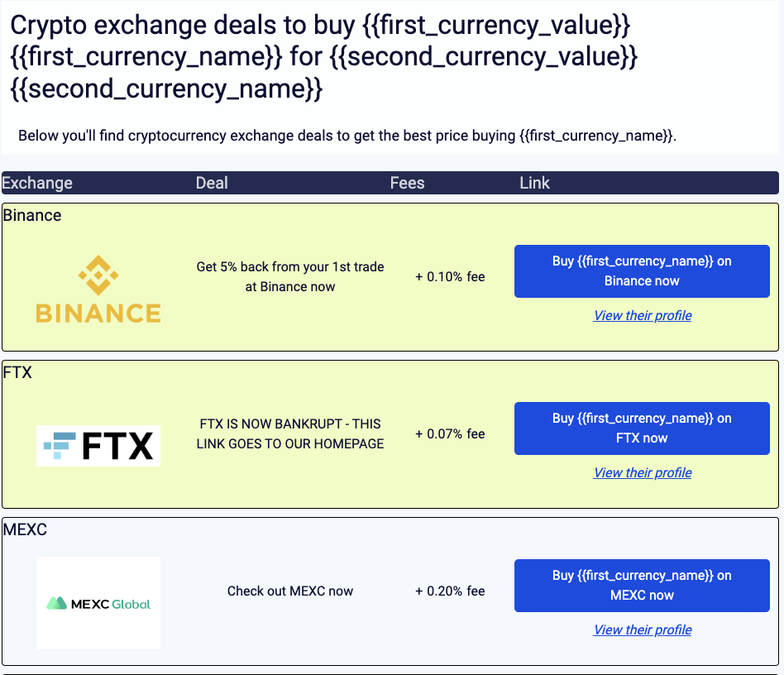Click the MEXC Global logo image
The width and height of the screenshot is (784, 675).
pos(98,603)
